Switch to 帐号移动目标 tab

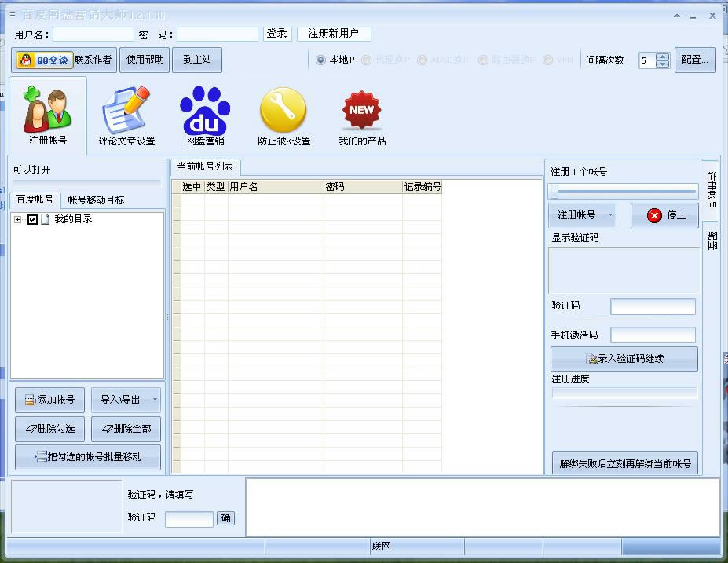tap(96, 199)
